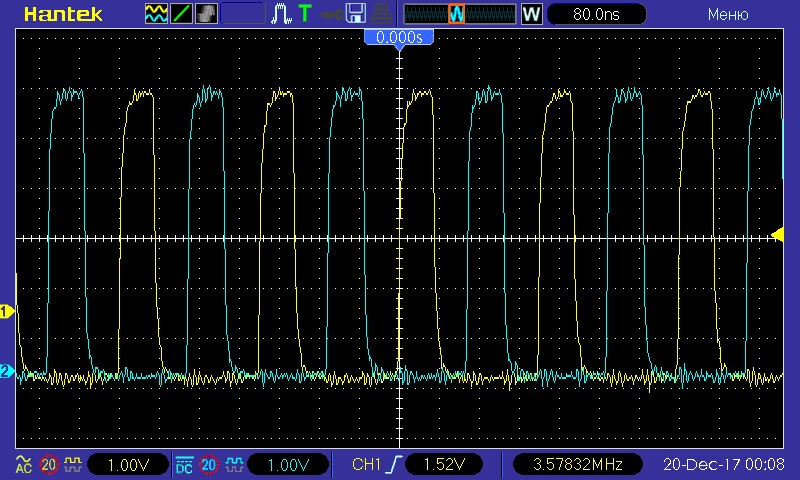Image resolution: width=800 pixels, height=480 pixels.
Task: Select the green diagonal line icon
Action: 181,14
